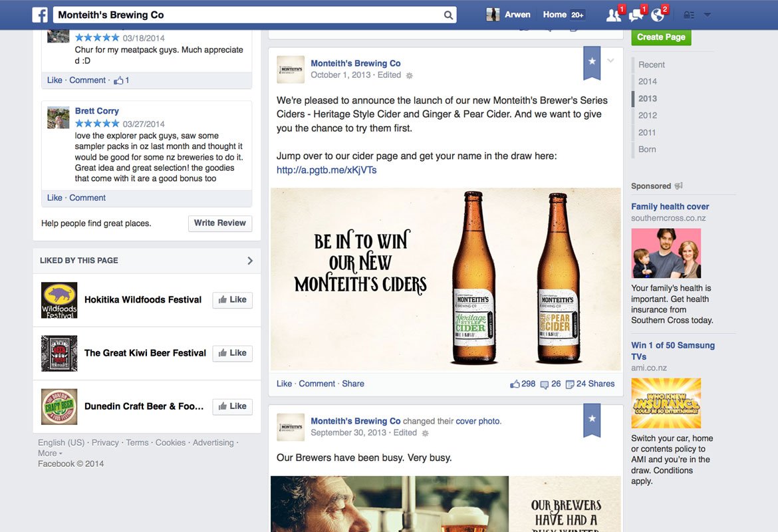The height and width of the screenshot is (532, 778).
Task: Click the Facebook logo icon
Action: point(40,15)
